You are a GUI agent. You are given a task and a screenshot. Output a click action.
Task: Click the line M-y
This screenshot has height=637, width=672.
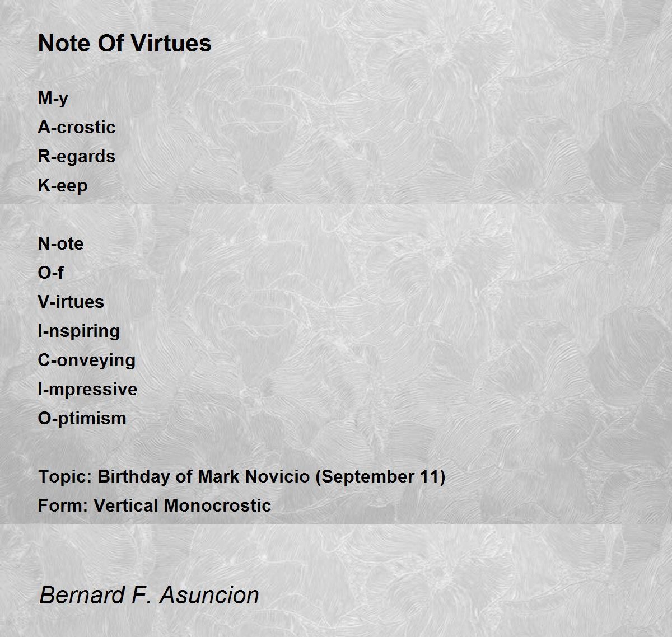(53, 99)
